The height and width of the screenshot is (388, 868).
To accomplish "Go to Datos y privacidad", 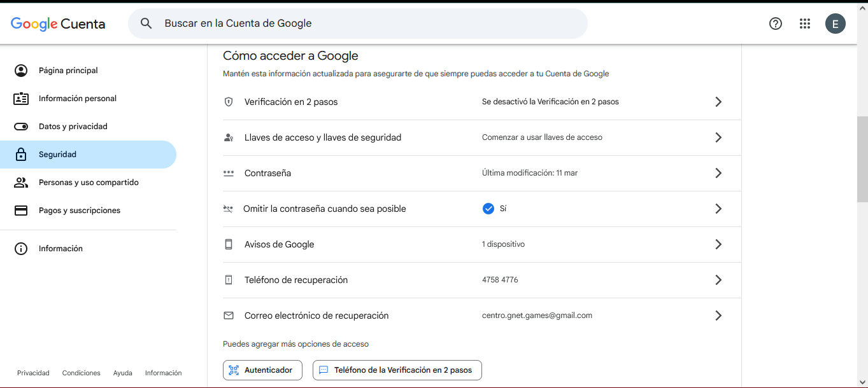I will (x=73, y=127).
